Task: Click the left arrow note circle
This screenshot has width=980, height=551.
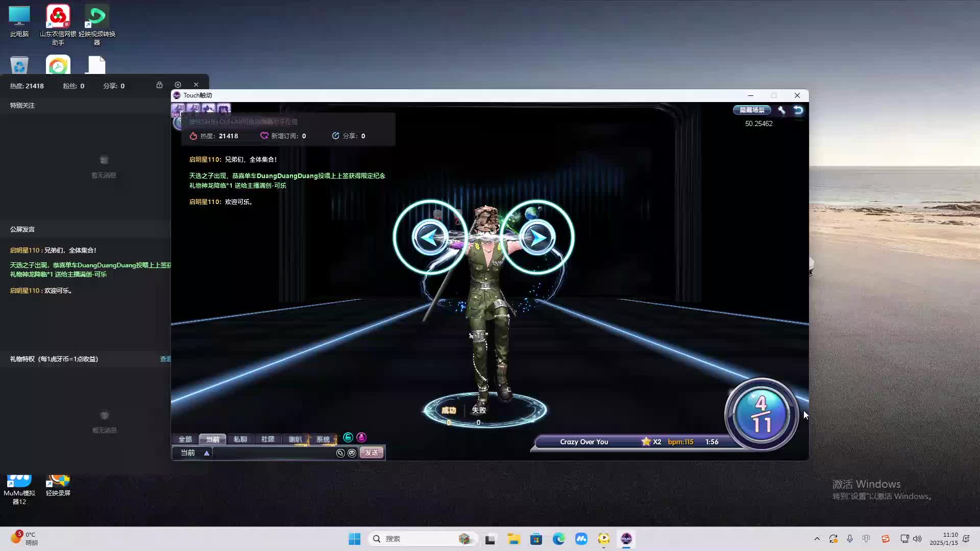Action: [x=430, y=237]
